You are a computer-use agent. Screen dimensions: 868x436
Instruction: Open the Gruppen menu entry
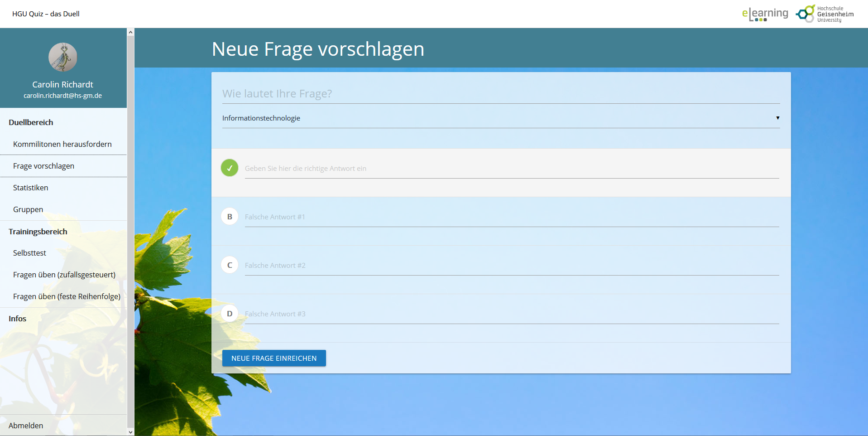[28, 209]
